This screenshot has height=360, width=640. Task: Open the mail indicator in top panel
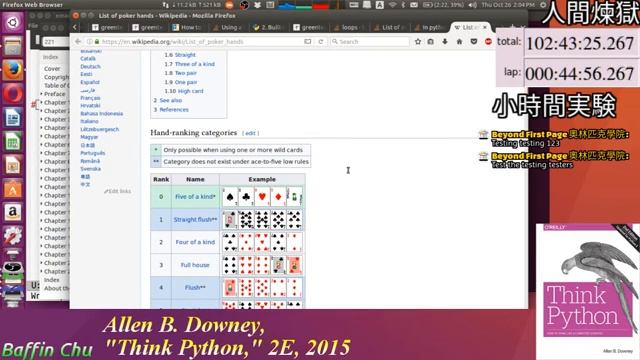tap(414, 5)
